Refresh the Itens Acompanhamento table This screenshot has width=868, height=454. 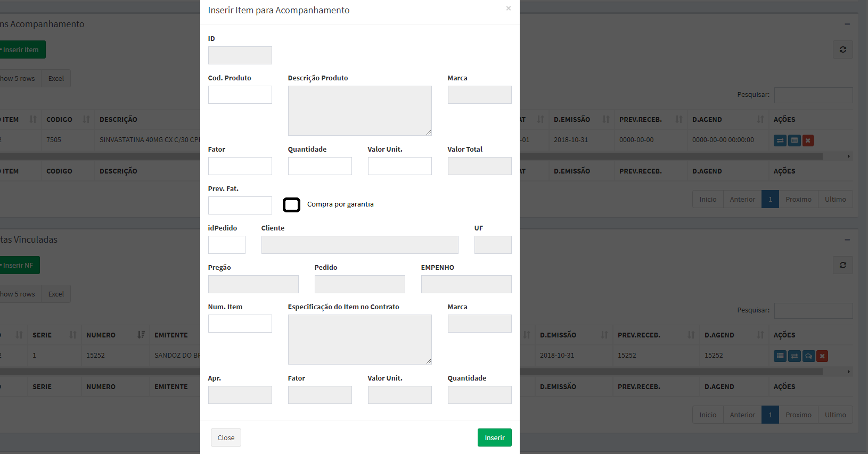(x=842, y=49)
